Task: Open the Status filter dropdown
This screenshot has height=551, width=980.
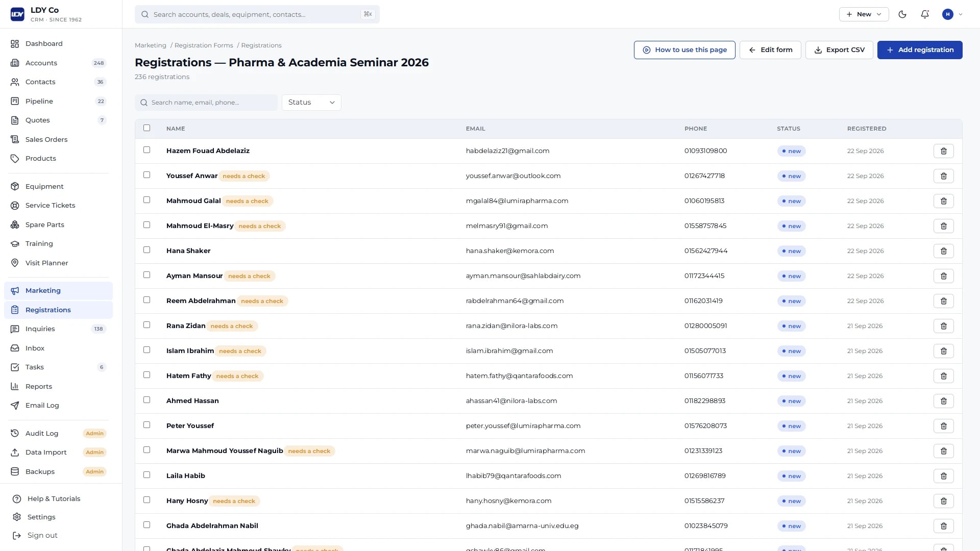Action: pos(311,103)
